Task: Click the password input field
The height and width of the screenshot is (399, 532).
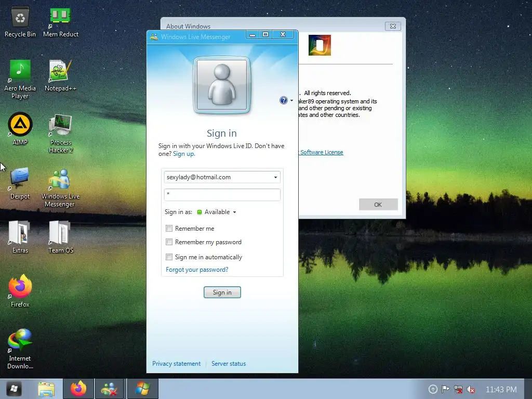Action: pyautogui.click(x=222, y=195)
